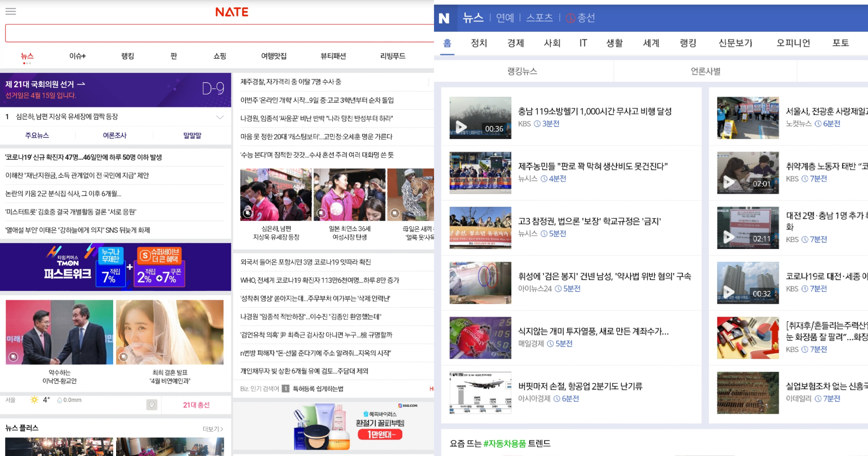Open the Nate hamburger menu
The width and height of the screenshot is (868, 456).
[x=11, y=11]
